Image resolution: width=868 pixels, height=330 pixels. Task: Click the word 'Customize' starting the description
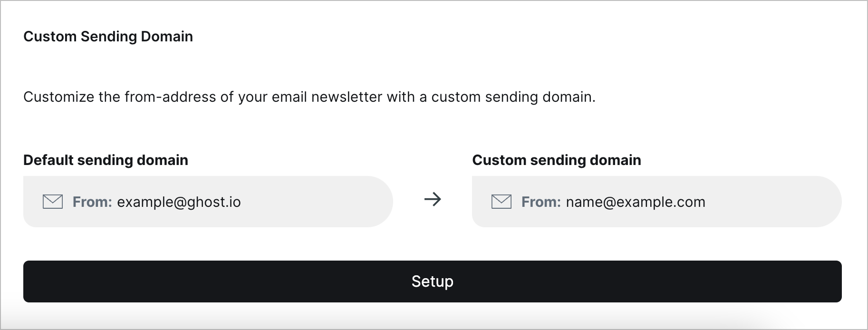59,97
